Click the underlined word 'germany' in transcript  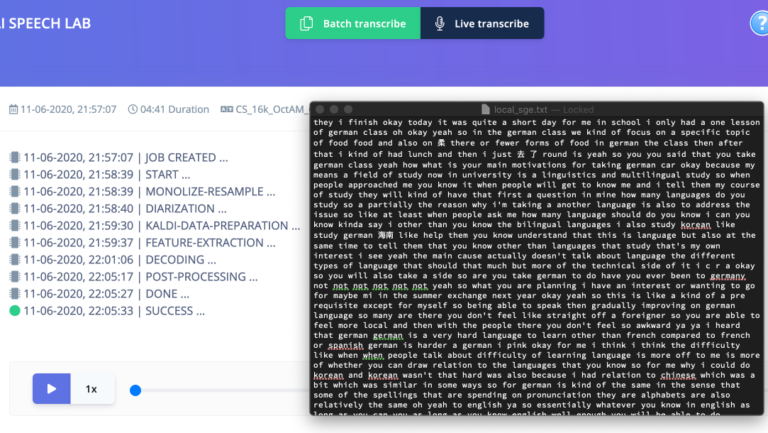[727, 276]
